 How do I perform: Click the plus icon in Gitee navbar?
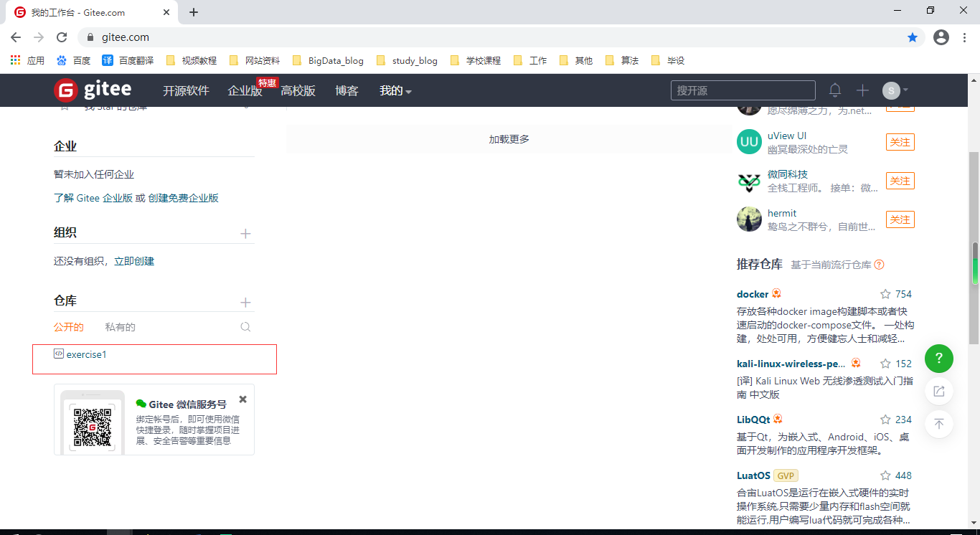pyautogui.click(x=862, y=90)
